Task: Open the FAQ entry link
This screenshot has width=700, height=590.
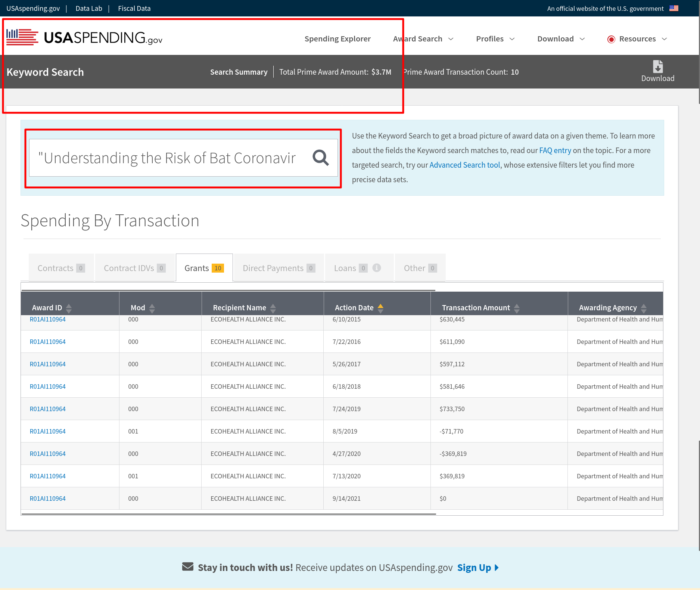Action: click(x=555, y=150)
